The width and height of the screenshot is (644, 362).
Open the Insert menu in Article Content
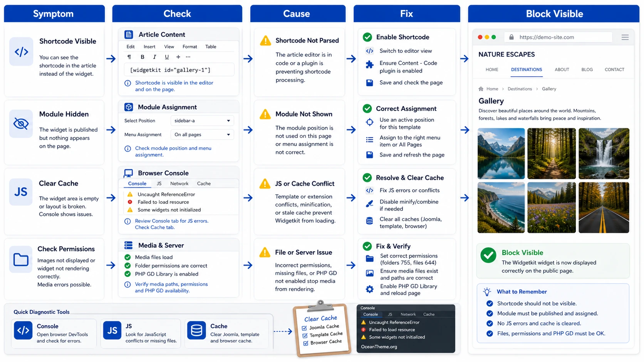point(149,47)
